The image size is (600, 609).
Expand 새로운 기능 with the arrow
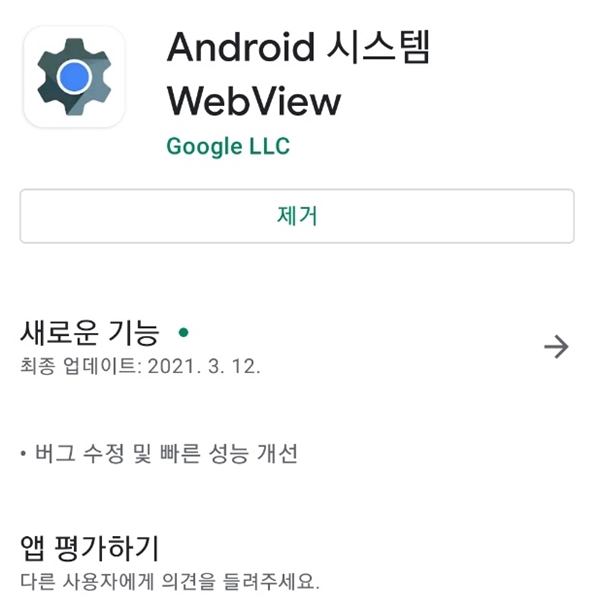point(556,346)
